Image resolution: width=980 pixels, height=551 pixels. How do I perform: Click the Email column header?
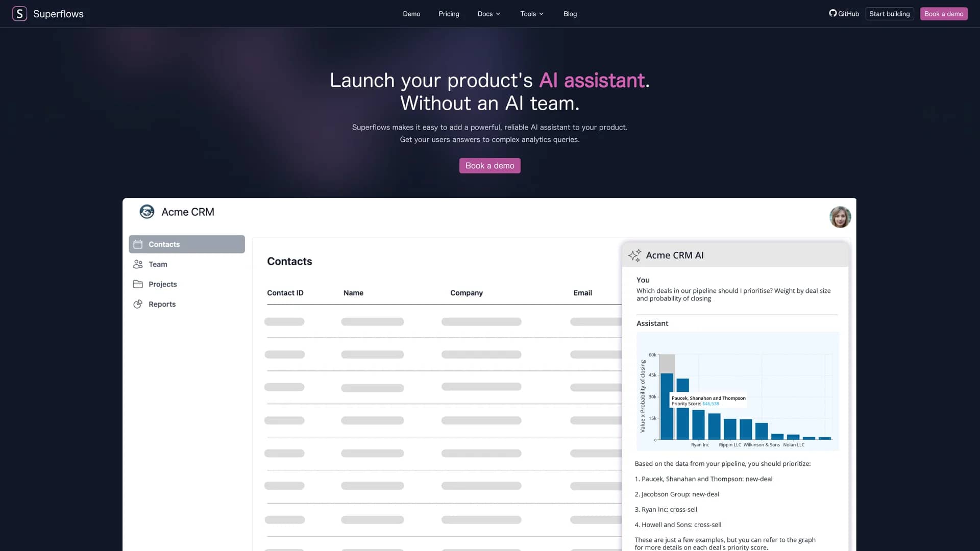582,293
